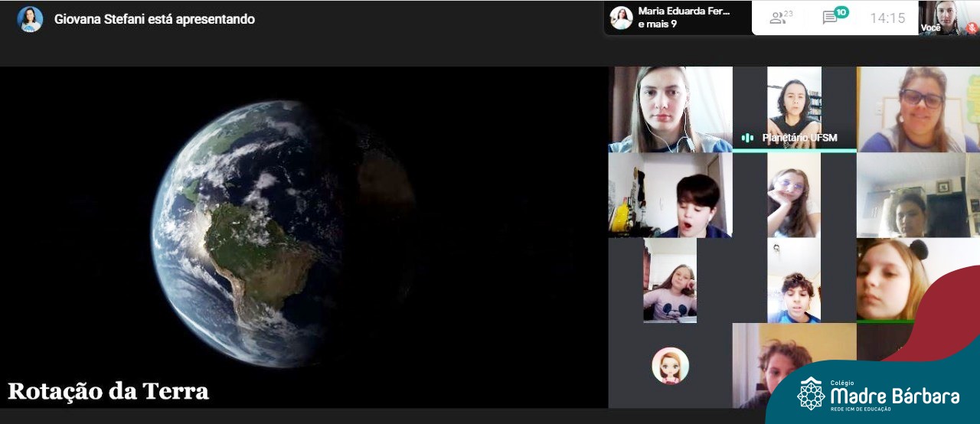Select the 'Maria Eduarda Fer... e mais 9' label
This screenshot has height=424, width=980.
click(684, 18)
